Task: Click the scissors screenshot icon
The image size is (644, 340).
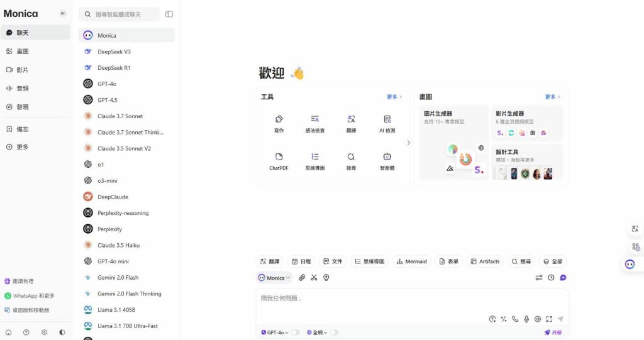Action: [314, 277]
